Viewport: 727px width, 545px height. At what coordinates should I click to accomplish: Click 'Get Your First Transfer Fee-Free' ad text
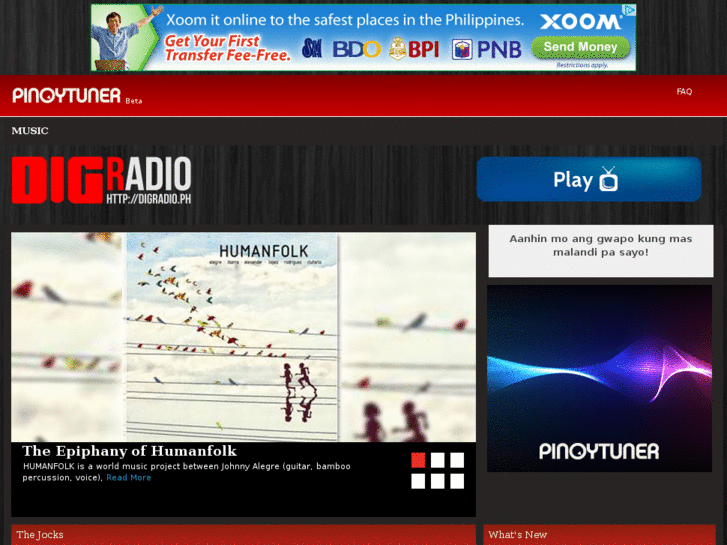pos(227,48)
